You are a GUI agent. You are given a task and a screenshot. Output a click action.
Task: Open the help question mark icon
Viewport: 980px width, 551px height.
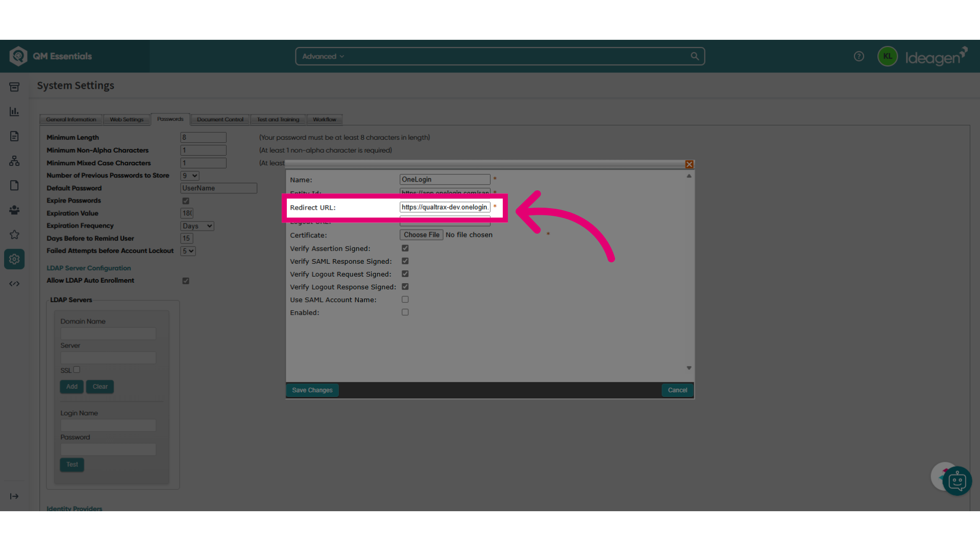tap(859, 56)
